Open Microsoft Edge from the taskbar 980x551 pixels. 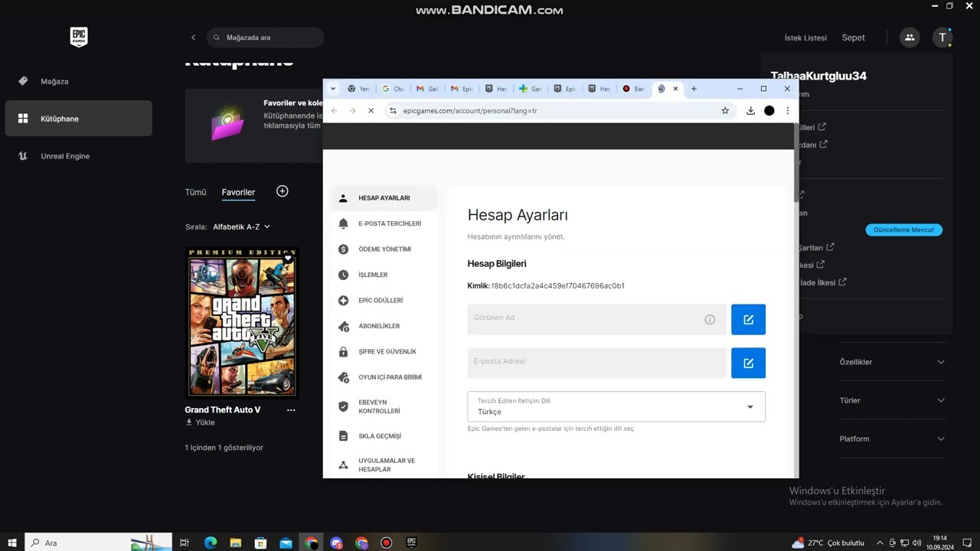[211, 543]
